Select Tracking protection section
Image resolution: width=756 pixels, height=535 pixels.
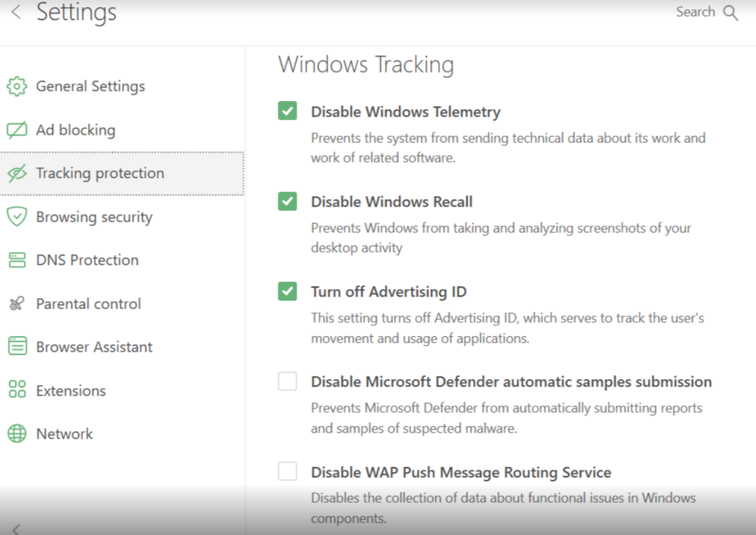point(122,173)
